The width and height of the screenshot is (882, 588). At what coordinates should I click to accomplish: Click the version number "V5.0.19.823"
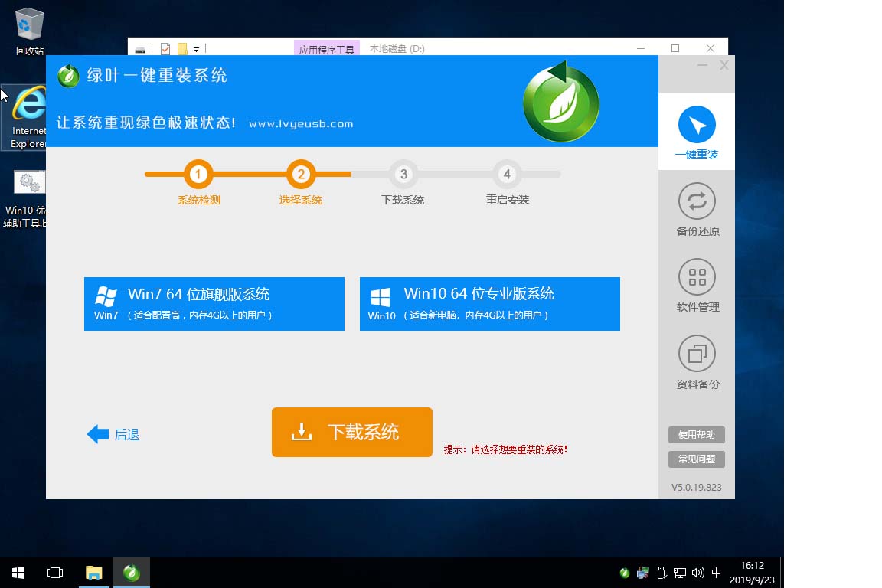click(697, 487)
